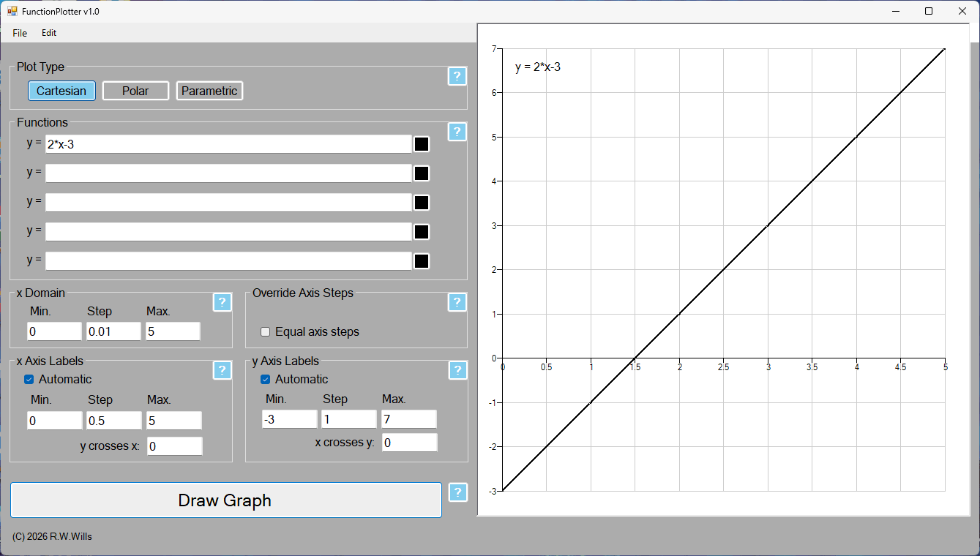Click the FunctionPlotter app icon in title bar
The height and width of the screenshot is (556, 980).
tap(12, 11)
